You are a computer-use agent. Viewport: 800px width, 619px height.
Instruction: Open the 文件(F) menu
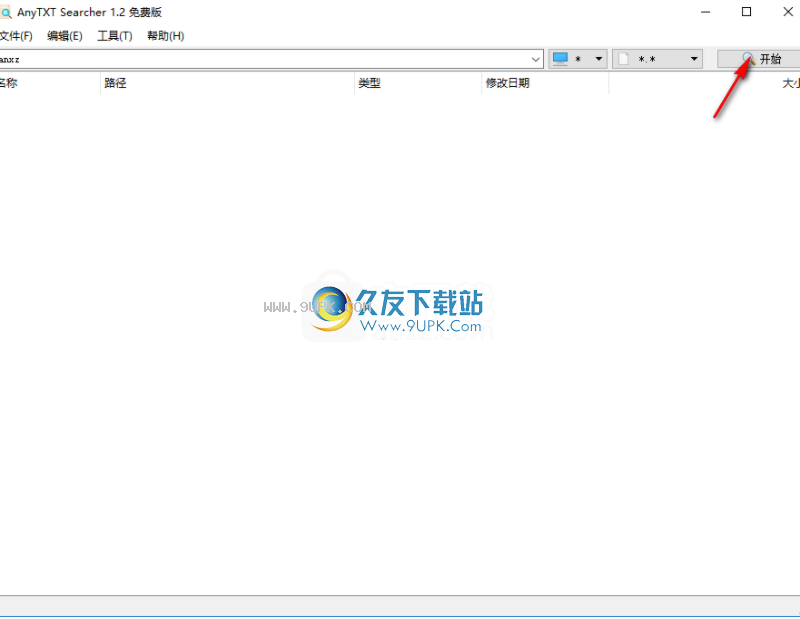(x=16, y=36)
